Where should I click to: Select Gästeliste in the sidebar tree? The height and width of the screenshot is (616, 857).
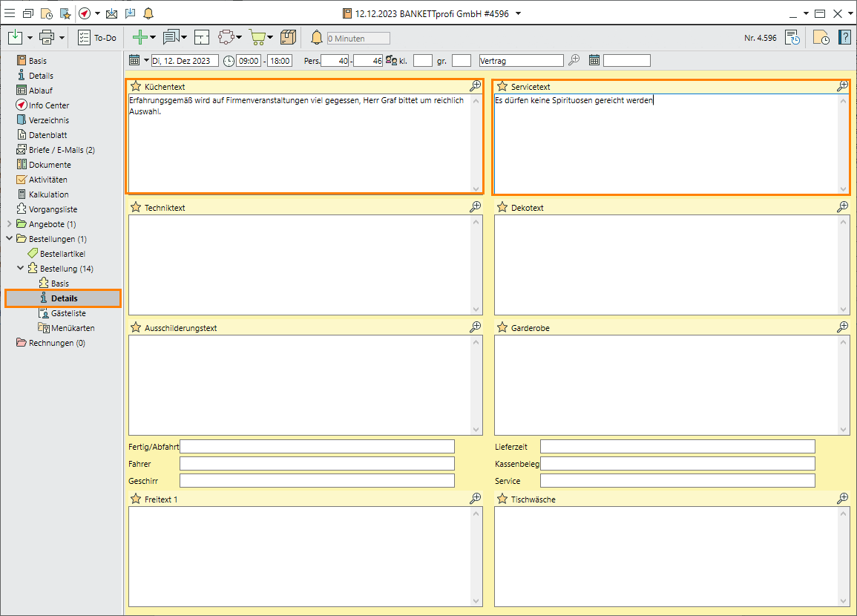(68, 313)
